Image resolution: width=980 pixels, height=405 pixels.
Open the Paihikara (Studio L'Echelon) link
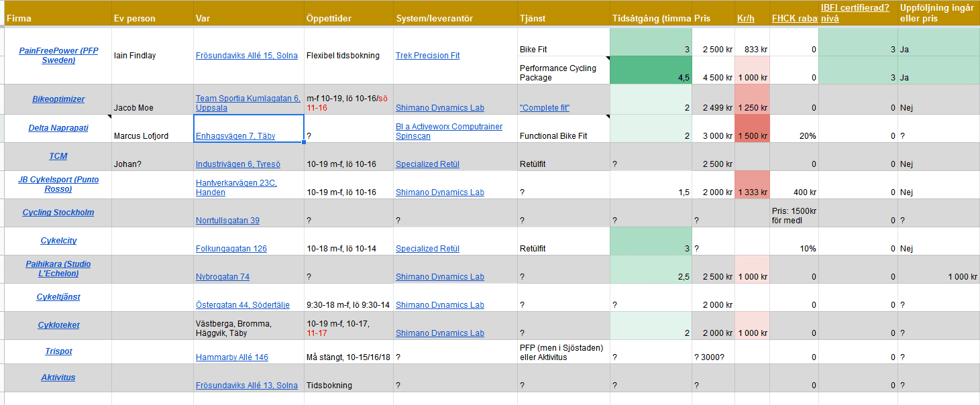58,268
